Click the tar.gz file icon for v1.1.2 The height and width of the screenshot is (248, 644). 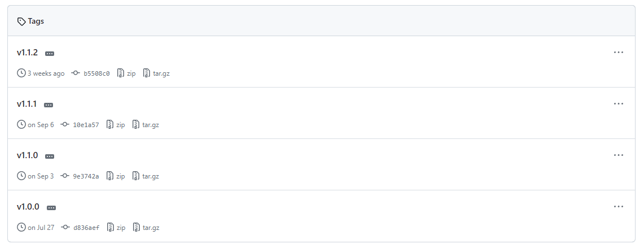tap(147, 73)
